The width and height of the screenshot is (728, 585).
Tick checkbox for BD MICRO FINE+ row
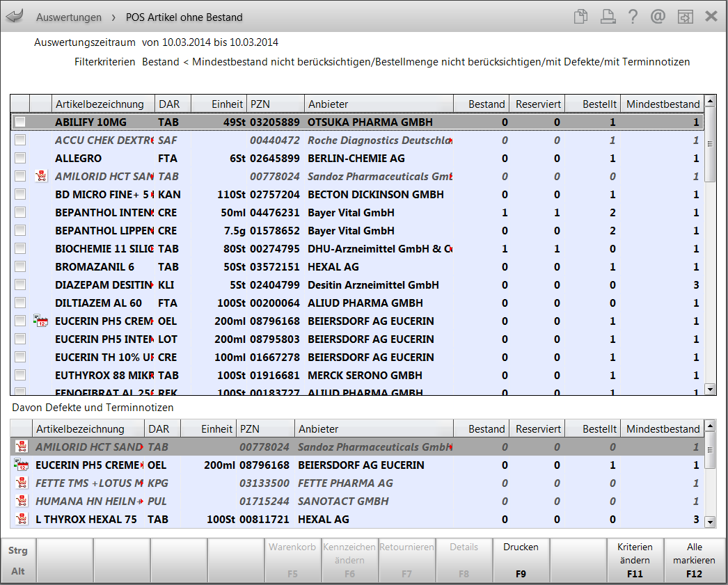point(20,194)
